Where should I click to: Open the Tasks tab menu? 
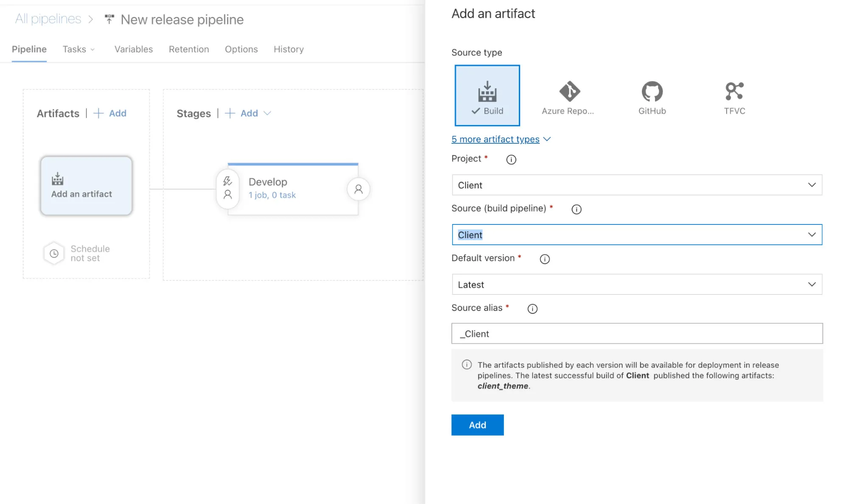click(78, 49)
